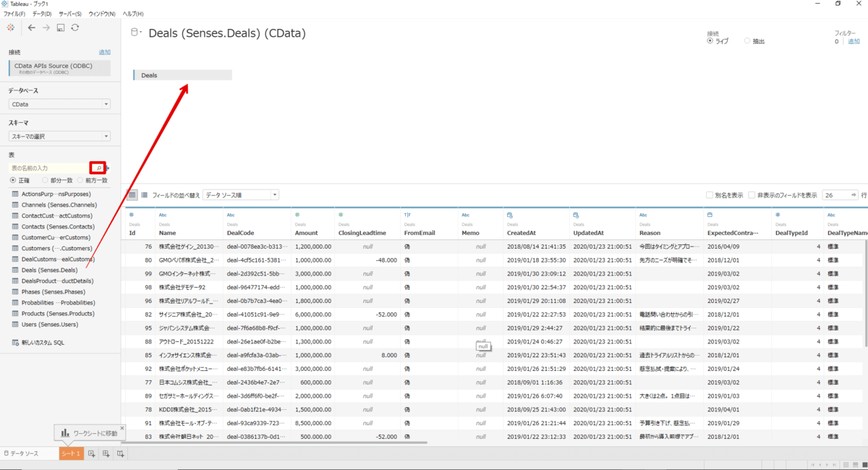Click the Id column number type icon
This screenshot has height=470, width=868.
[132, 215]
